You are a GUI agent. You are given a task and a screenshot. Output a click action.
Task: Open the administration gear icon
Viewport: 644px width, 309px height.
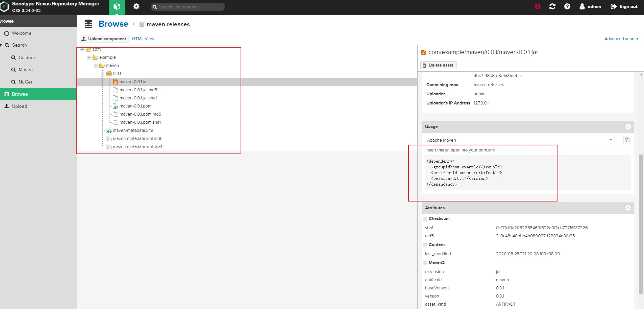coord(136,6)
